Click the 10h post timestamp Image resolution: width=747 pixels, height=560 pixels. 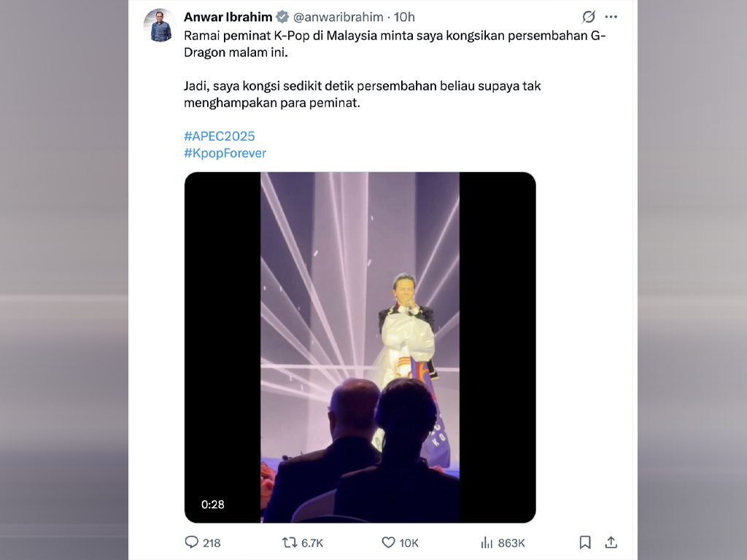(404, 17)
